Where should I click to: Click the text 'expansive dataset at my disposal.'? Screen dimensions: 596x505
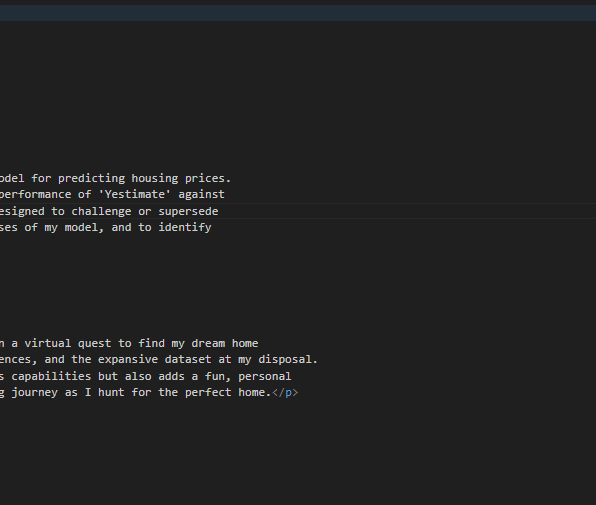tap(208, 359)
